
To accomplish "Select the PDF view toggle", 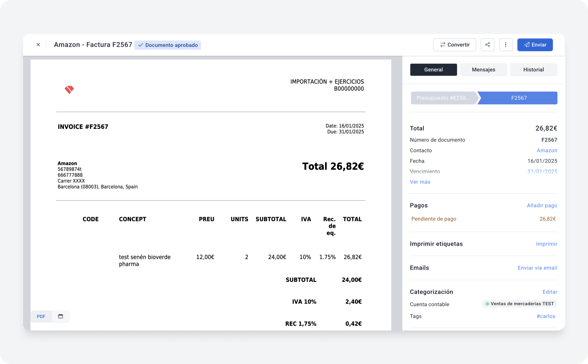I will click(x=41, y=316).
